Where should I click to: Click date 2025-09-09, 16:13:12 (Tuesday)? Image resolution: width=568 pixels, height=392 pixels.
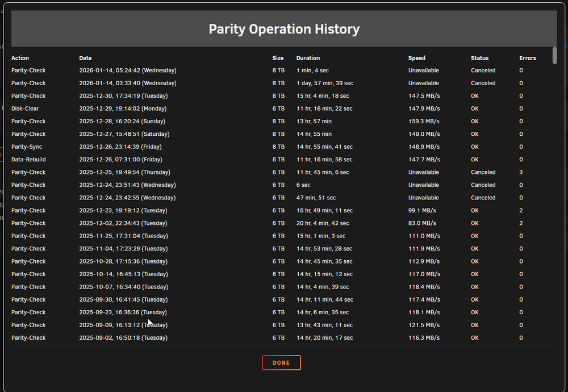coord(123,325)
